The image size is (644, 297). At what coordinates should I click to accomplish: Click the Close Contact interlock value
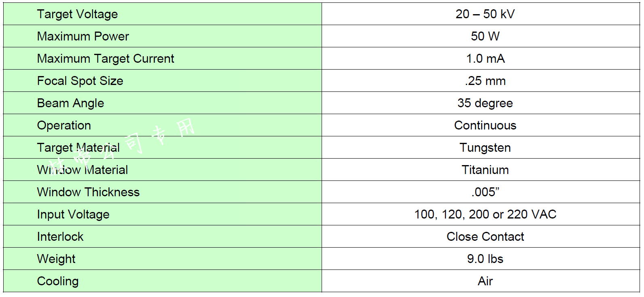coord(485,237)
